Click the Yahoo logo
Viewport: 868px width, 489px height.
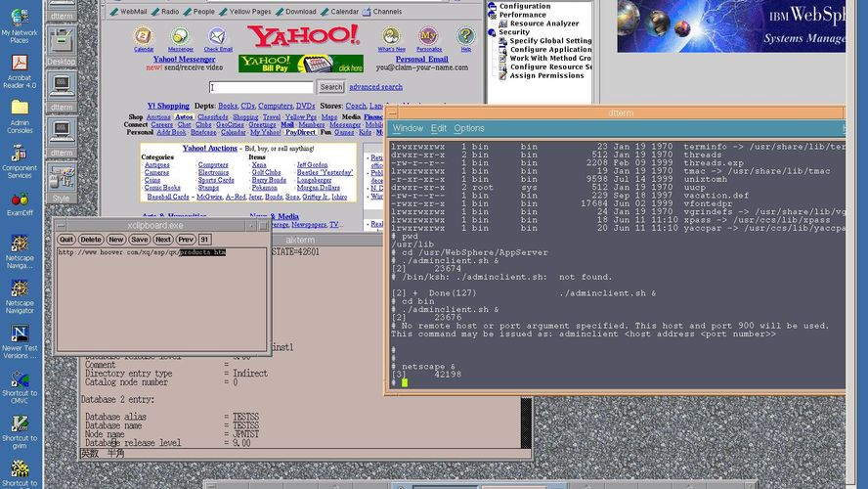(303, 36)
